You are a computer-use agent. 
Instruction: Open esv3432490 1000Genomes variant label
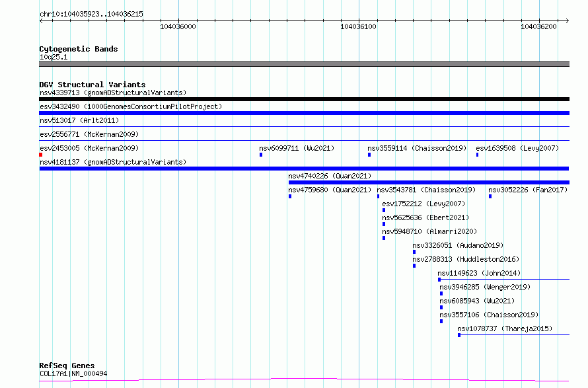click(131, 106)
